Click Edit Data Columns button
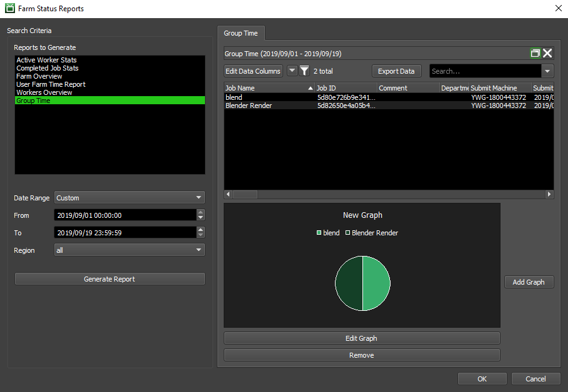Image resolution: width=568 pixels, height=392 pixels. pos(253,71)
